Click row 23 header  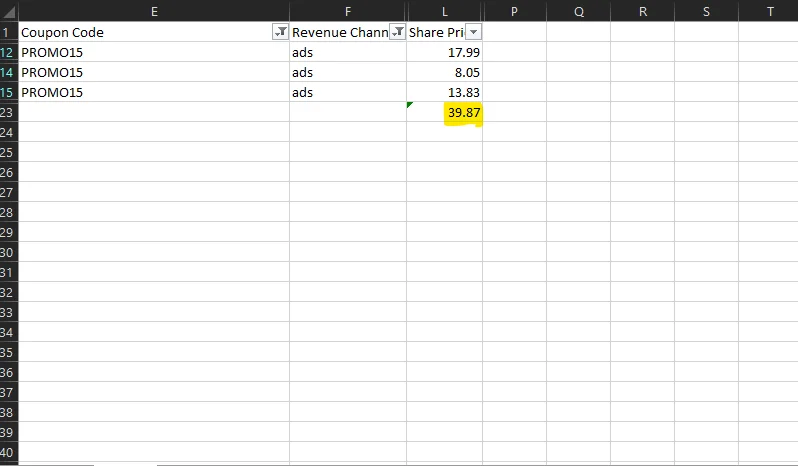coord(9,113)
